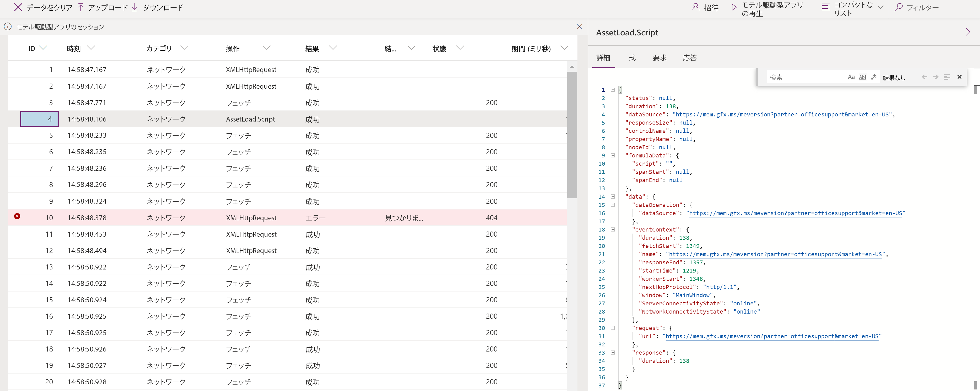Open the 時刻 column dropdown

tap(91, 48)
